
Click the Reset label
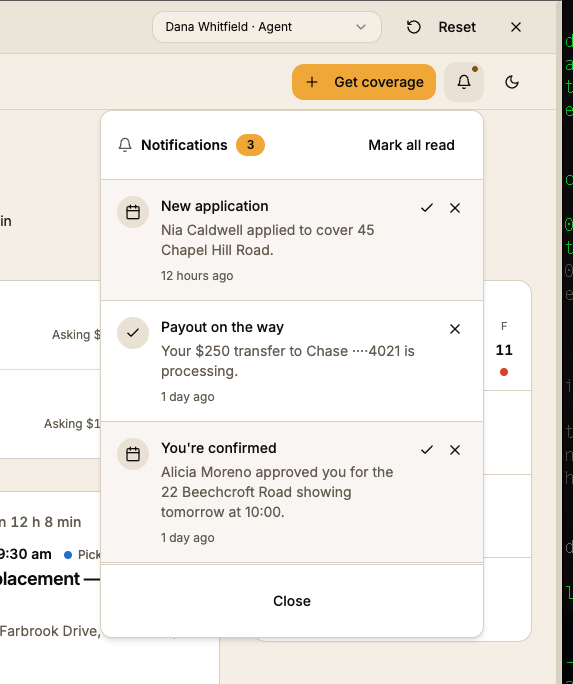(x=457, y=27)
